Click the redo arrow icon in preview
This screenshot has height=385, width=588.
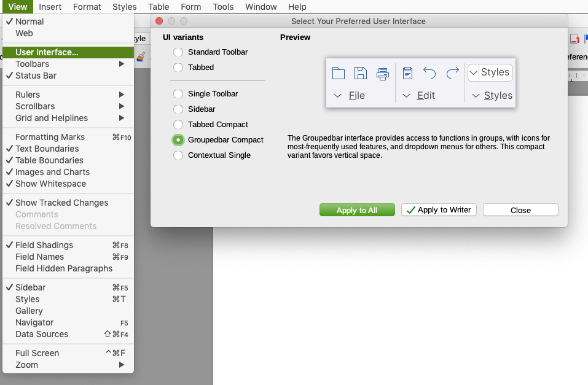[453, 72]
